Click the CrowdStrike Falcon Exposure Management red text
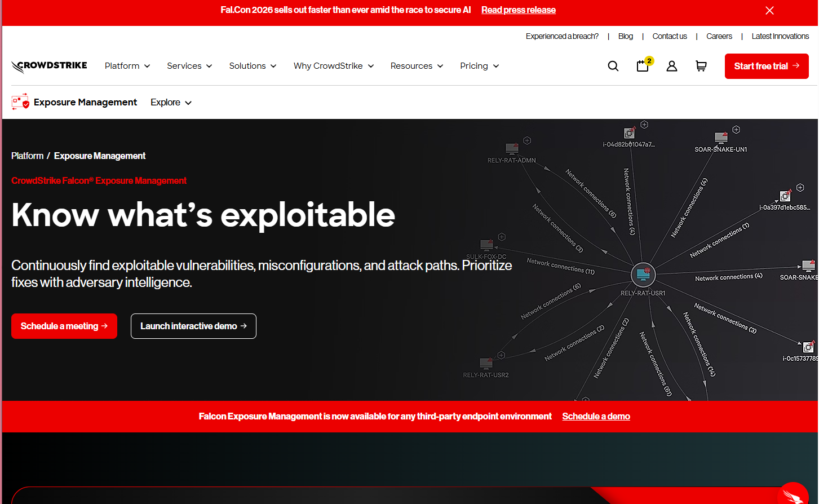Viewport: 819px width, 504px height. click(99, 180)
